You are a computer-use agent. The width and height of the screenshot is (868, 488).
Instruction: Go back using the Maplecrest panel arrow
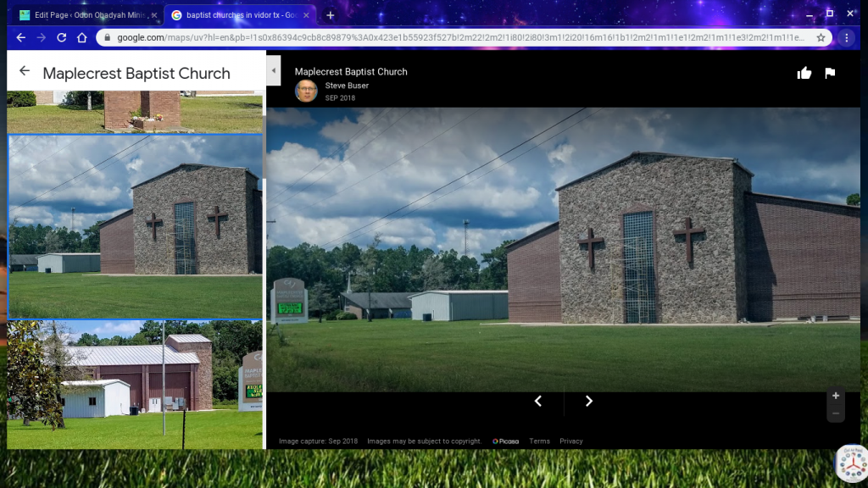click(x=25, y=72)
